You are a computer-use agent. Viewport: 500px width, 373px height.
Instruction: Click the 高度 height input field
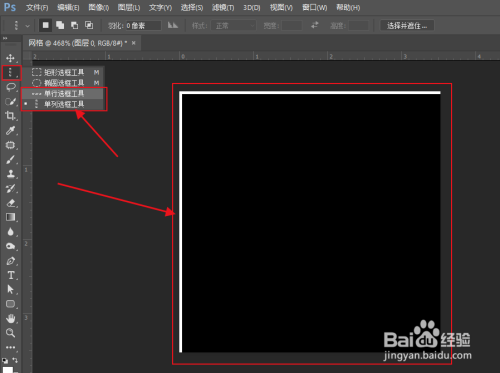click(x=358, y=26)
